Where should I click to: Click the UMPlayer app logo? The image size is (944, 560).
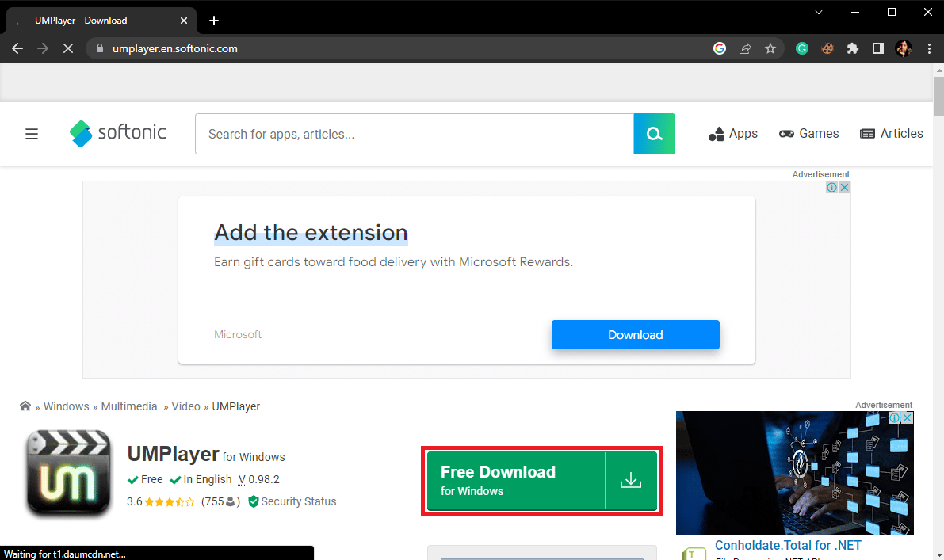tap(69, 474)
